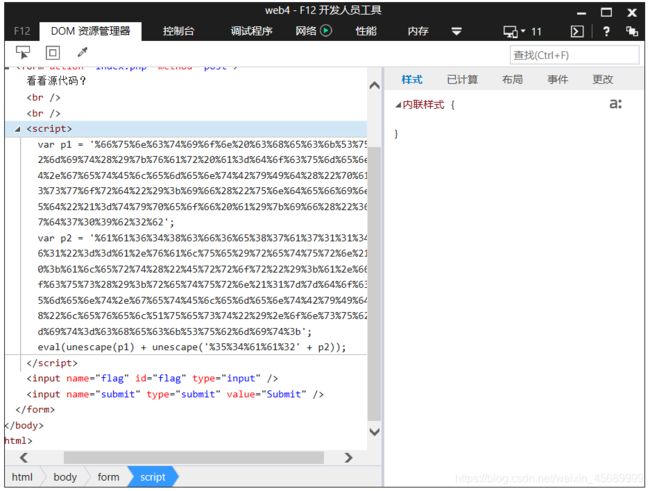Select the 已计算 computed tab
This screenshot has width=650, height=491.
coord(462,79)
